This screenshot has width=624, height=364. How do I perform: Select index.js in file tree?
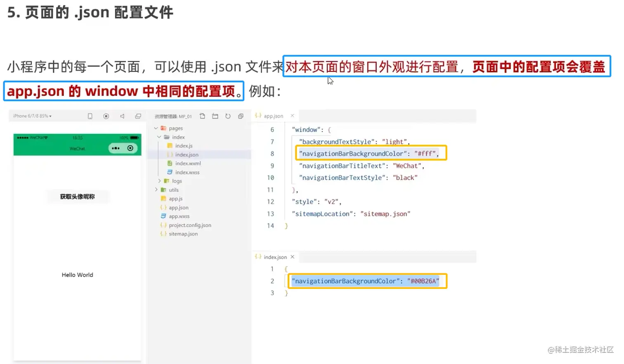pos(184,146)
